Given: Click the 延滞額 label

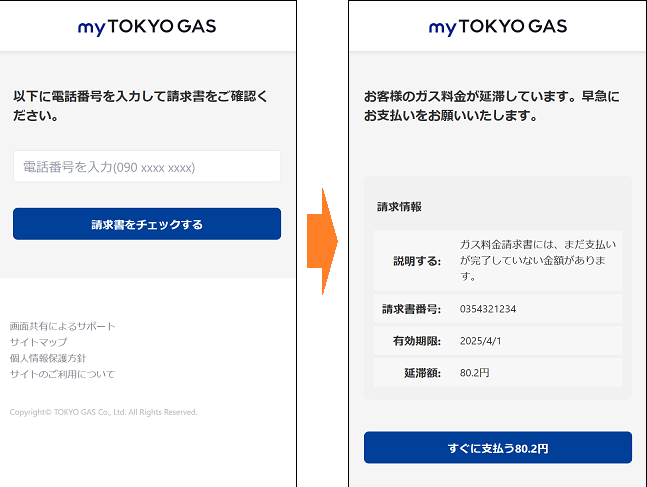Looking at the screenshot, I should 423,373.
